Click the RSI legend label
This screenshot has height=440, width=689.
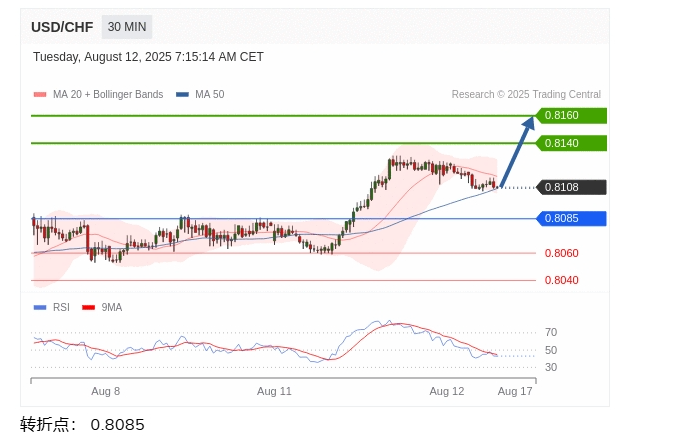61,308
